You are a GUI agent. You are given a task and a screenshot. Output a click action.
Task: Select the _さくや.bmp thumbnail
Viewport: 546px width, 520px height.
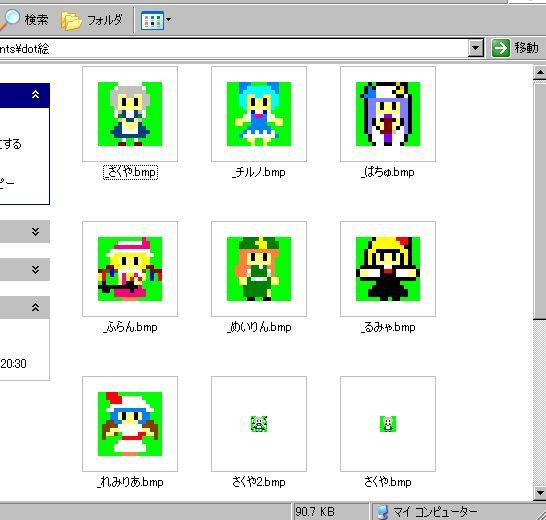pyautogui.click(x=130, y=114)
